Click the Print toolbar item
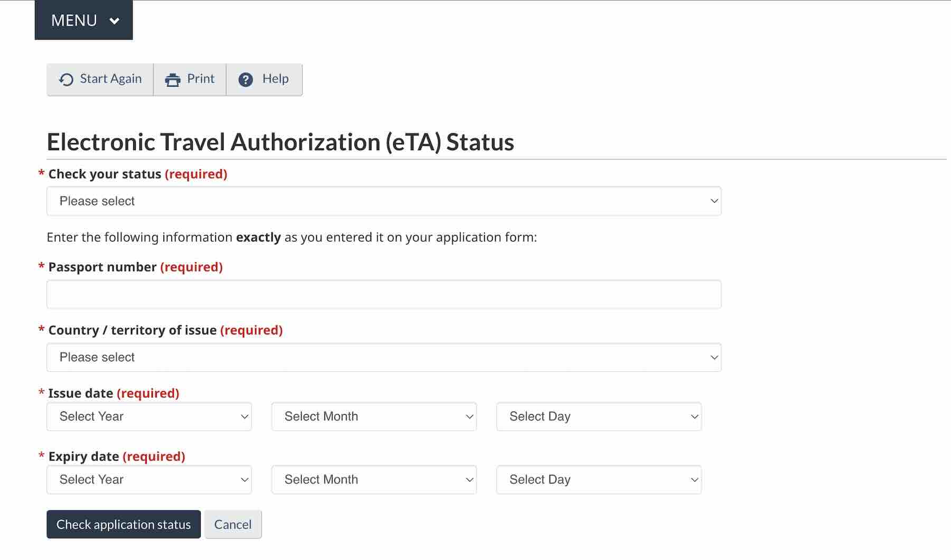The height and width of the screenshot is (560, 951). tap(190, 79)
